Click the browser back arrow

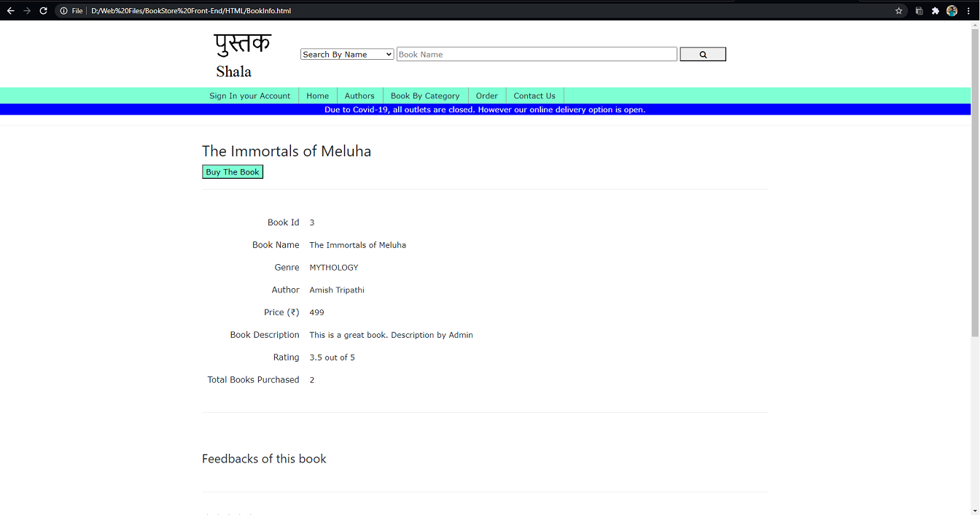coord(9,10)
